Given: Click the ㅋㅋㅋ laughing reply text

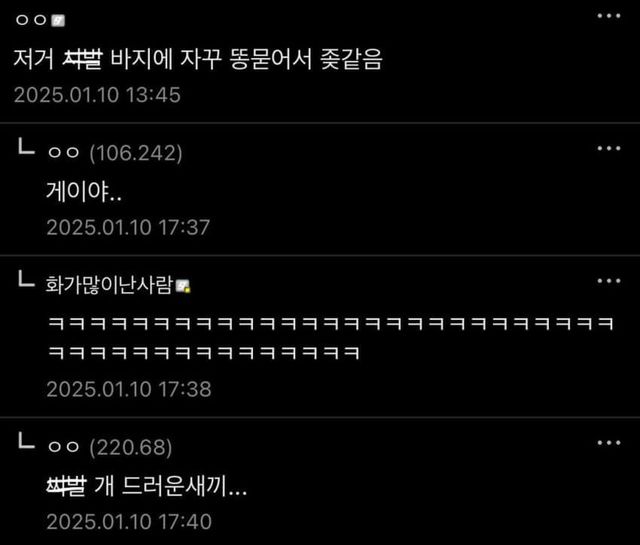Looking at the screenshot, I should pos(331,338).
